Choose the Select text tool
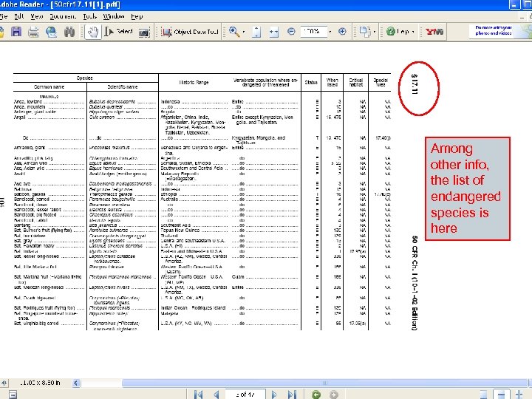 [x=119, y=32]
